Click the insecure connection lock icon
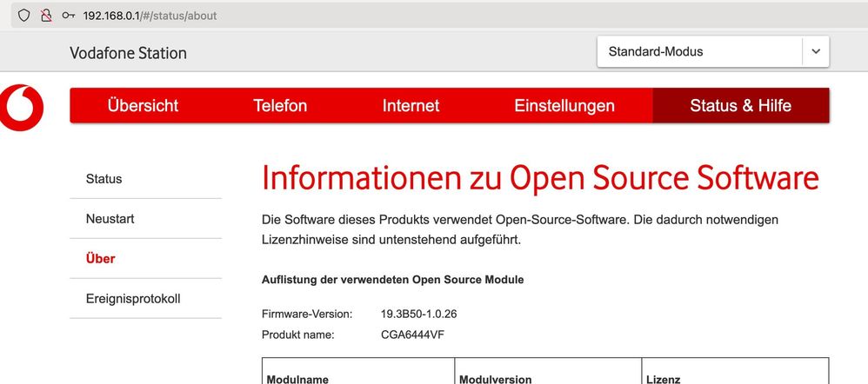The height and width of the screenshot is (384, 868). pyautogui.click(x=46, y=16)
